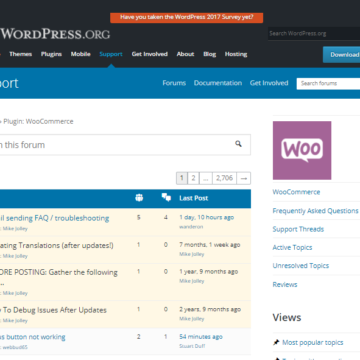The image size is (360, 360).
Task: Open the WooCommerce logo thumbnail
Action: [302, 150]
